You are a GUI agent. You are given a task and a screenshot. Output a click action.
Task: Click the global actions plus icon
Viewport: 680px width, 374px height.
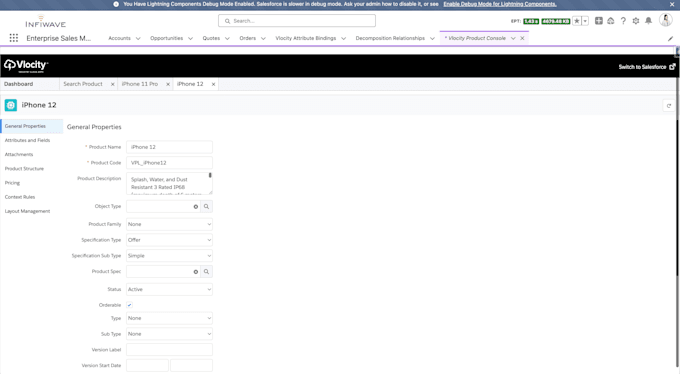pyautogui.click(x=598, y=21)
